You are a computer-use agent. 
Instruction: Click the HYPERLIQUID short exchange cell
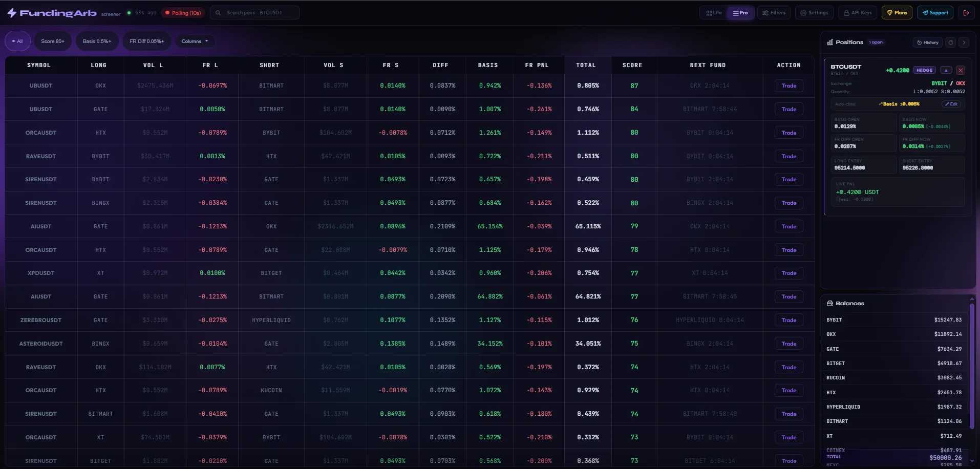271,320
